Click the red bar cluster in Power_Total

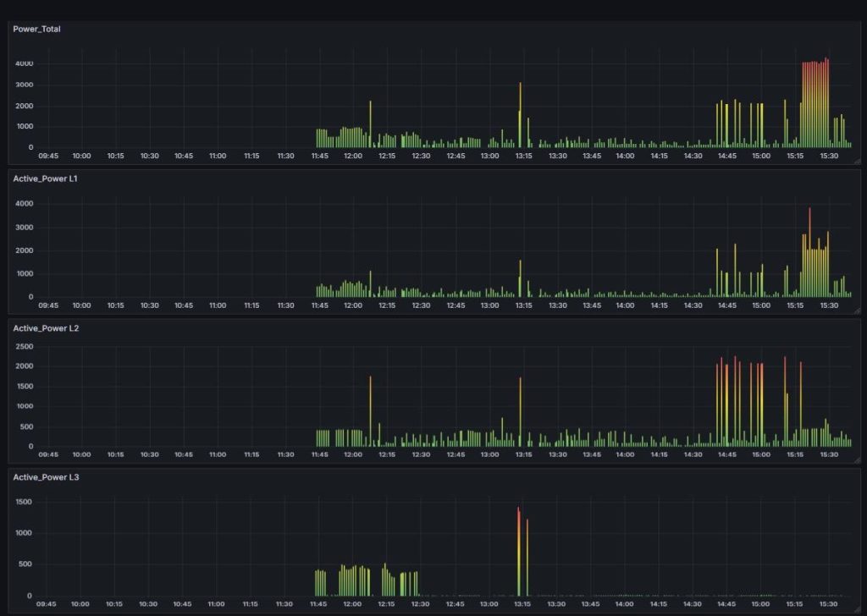coord(815,102)
